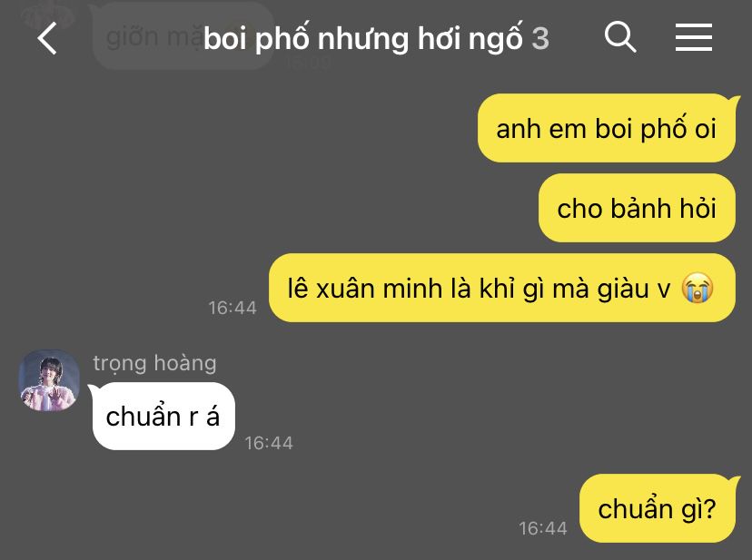Viewport: 752px width, 560px height.
Task: Select the message cho bảnh hỏi
Action: [x=637, y=208]
